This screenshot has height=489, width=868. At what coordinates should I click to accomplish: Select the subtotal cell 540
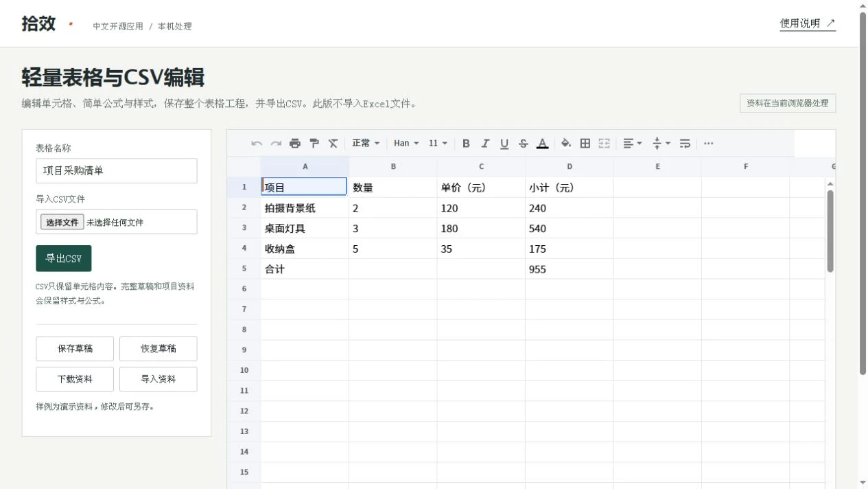[x=570, y=228]
